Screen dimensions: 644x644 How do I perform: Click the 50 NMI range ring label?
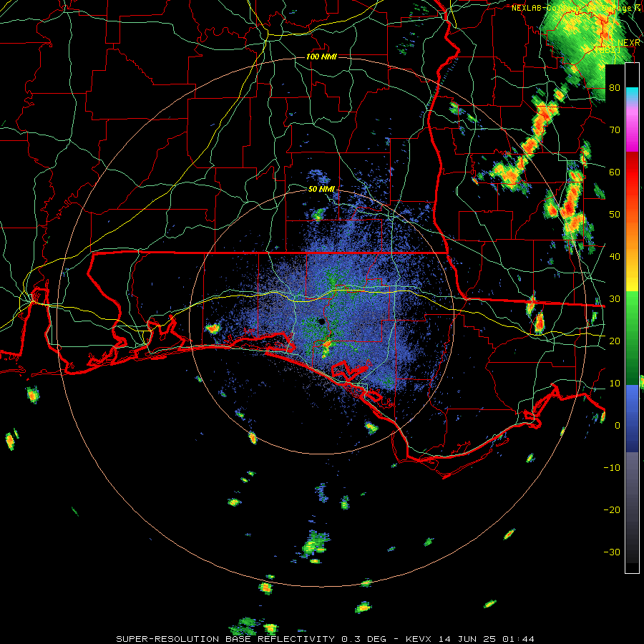tap(321, 189)
